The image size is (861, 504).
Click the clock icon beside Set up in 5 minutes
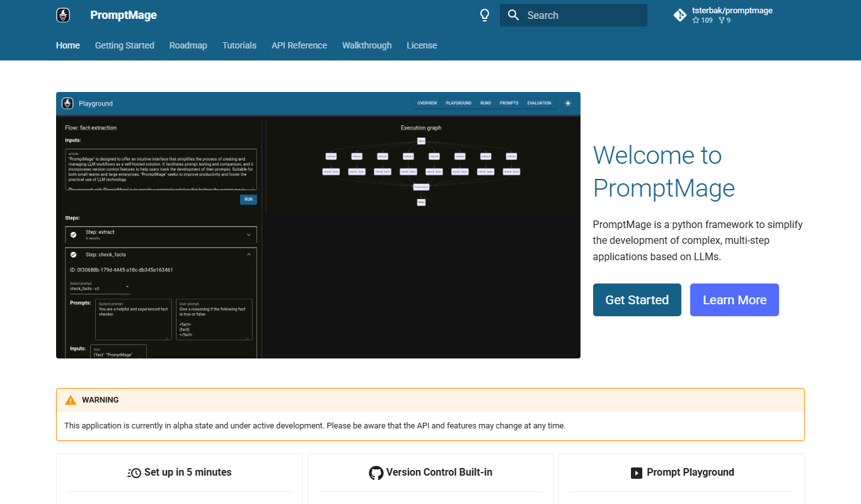[134, 472]
